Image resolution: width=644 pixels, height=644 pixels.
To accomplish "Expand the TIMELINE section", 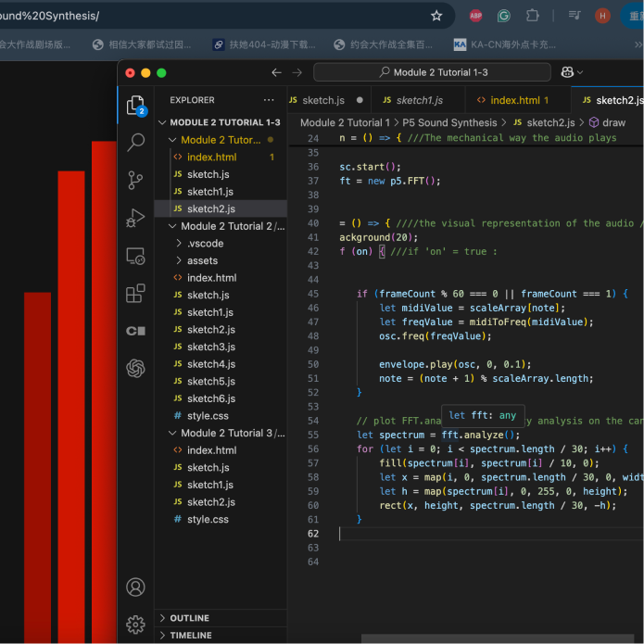I will (x=221, y=635).
